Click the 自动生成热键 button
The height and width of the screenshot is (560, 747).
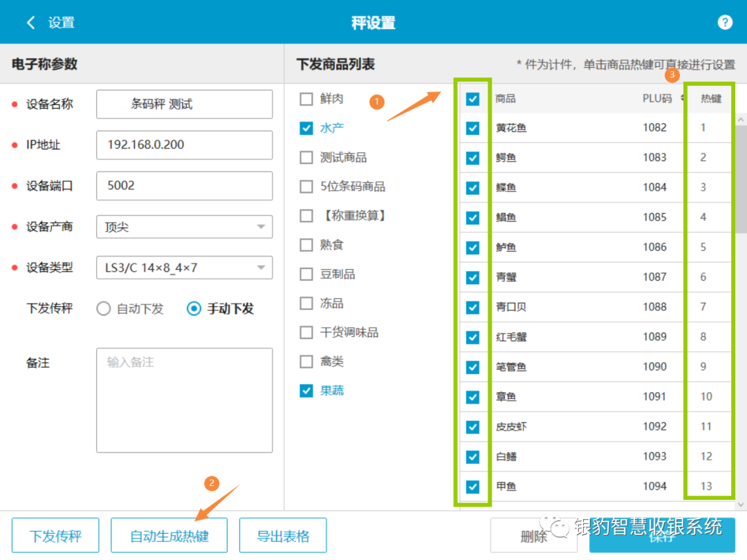click(169, 534)
